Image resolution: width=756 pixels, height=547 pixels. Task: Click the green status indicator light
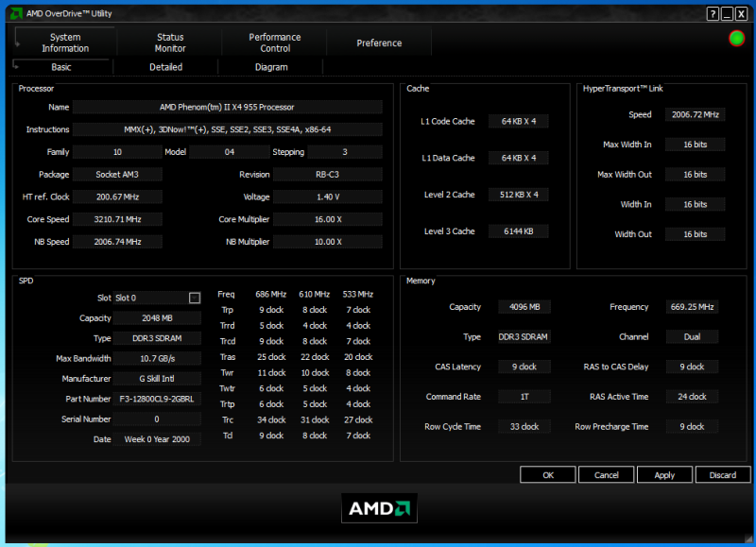pyautogui.click(x=736, y=38)
